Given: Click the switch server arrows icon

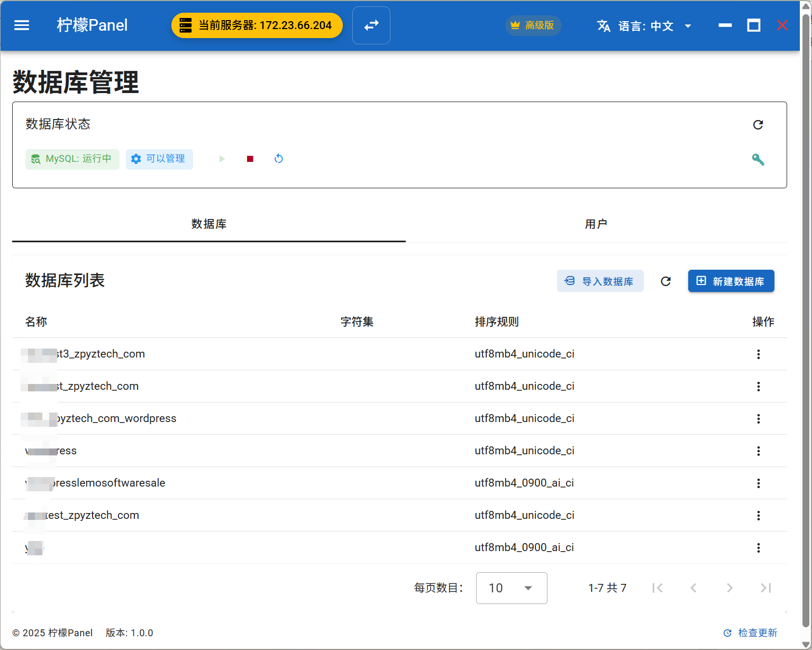Looking at the screenshot, I should tap(371, 25).
